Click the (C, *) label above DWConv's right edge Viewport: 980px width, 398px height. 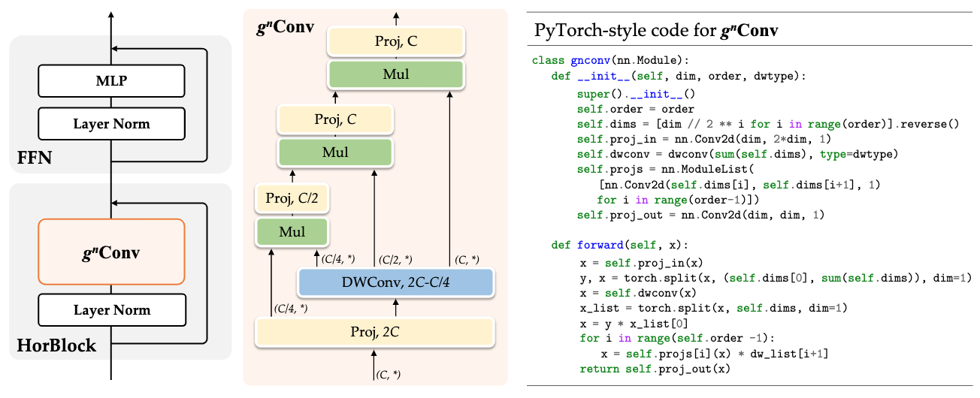click(x=468, y=259)
